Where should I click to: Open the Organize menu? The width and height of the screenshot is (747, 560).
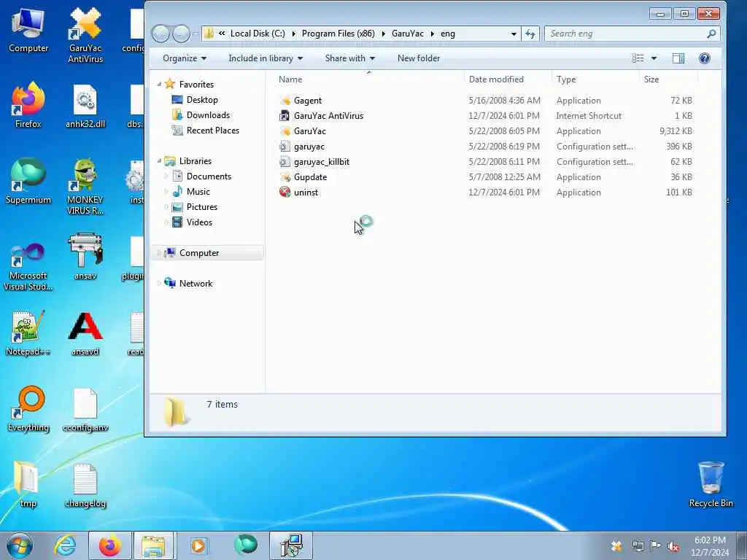(x=185, y=58)
